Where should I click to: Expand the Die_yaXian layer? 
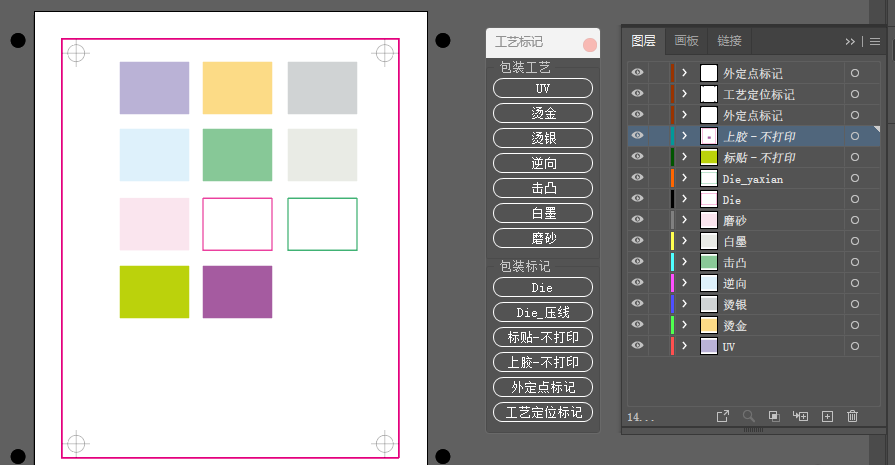tap(684, 177)
